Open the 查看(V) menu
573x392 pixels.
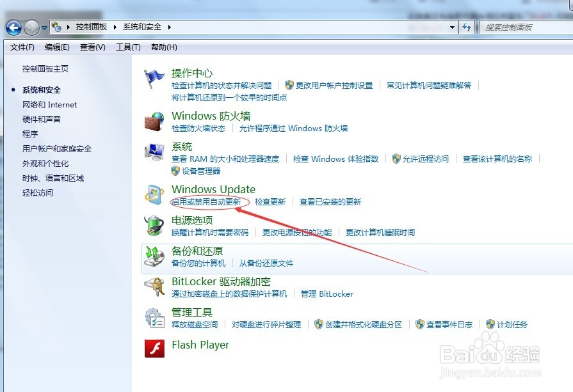pos(93,47)
